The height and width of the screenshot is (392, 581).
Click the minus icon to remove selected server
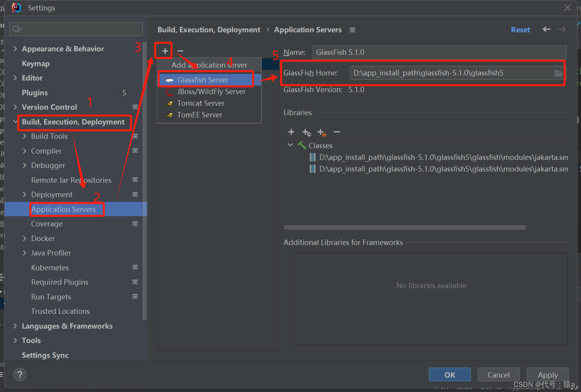180,51
